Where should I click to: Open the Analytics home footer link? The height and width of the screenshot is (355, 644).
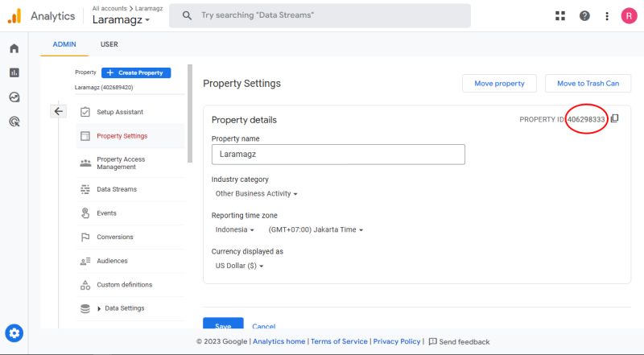(279, 341)
